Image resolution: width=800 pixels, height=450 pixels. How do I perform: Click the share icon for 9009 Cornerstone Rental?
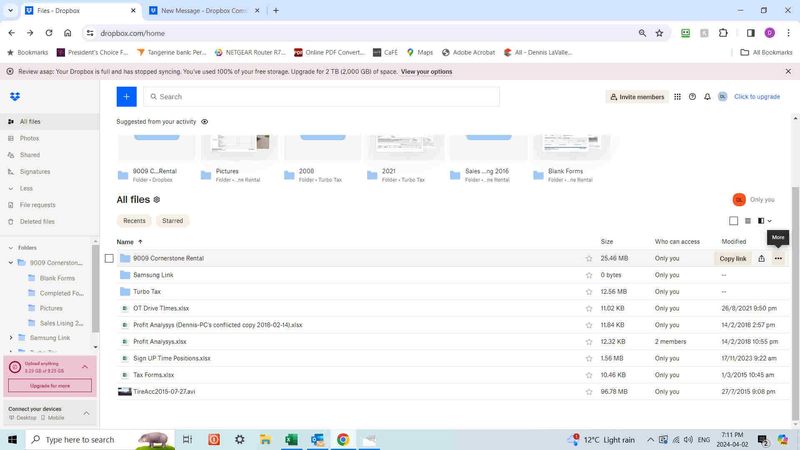click(761, 258)
